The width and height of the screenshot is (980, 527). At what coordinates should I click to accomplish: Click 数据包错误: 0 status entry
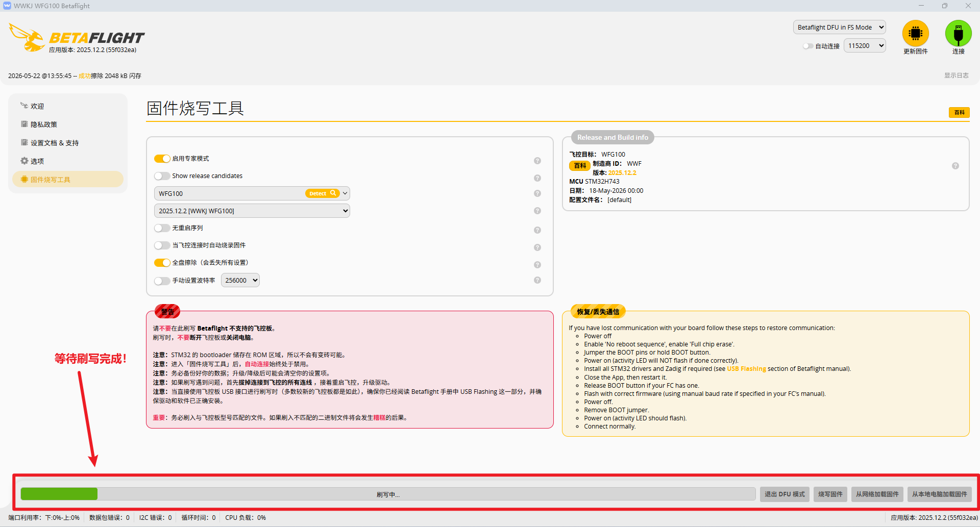pos(109,517)
